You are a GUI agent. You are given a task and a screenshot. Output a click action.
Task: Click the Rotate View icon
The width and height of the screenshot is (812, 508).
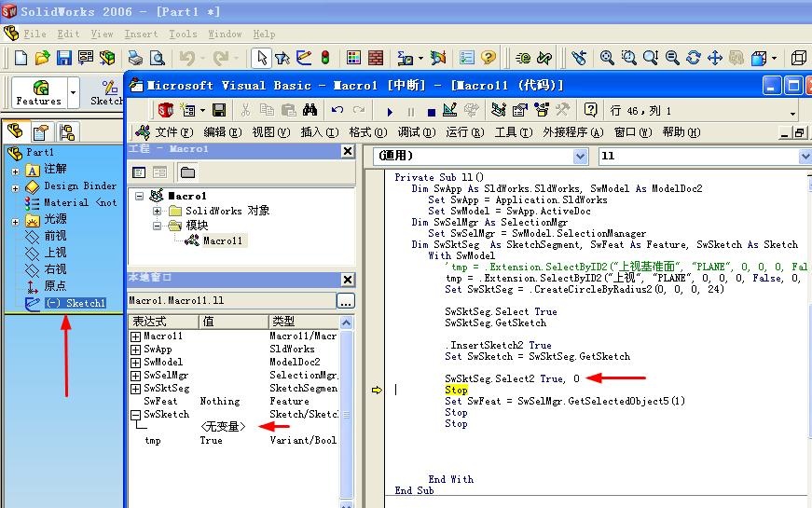point(694,58)
